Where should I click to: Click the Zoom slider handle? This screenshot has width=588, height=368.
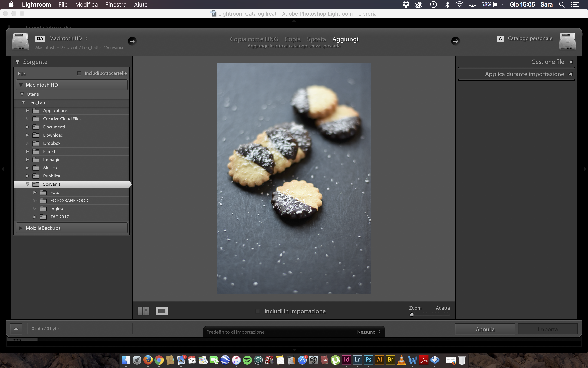coord(412,314)
